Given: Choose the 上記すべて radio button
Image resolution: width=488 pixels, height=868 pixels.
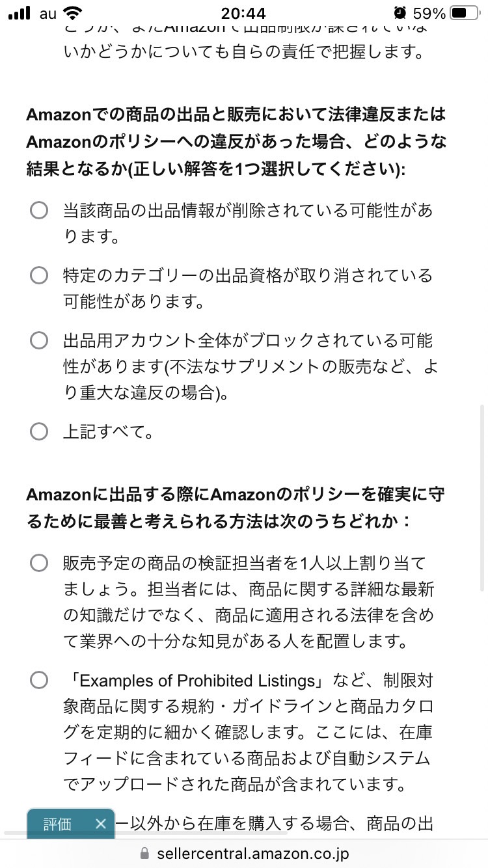Looking at the screenshot, I should [39, 431].
